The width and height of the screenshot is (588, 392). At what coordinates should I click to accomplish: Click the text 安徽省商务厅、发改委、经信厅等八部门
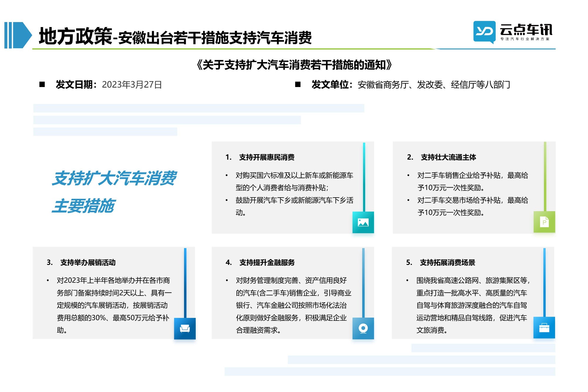point(434,85)
